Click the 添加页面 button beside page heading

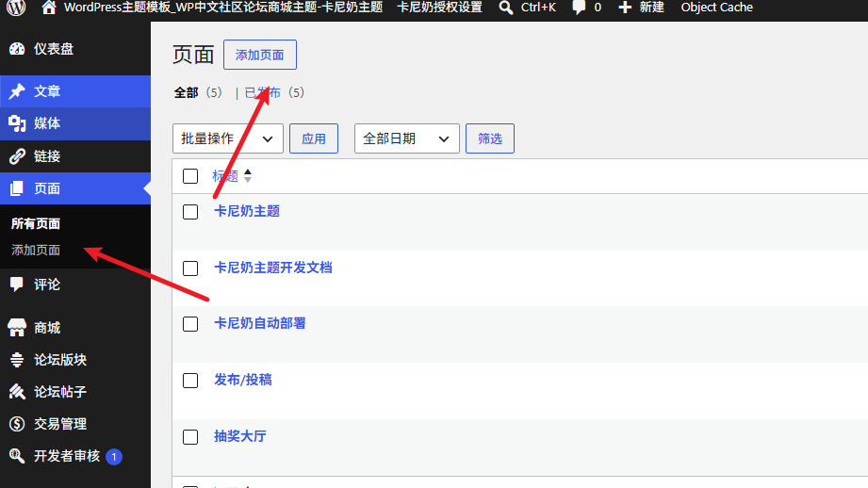tap(259, 55)
